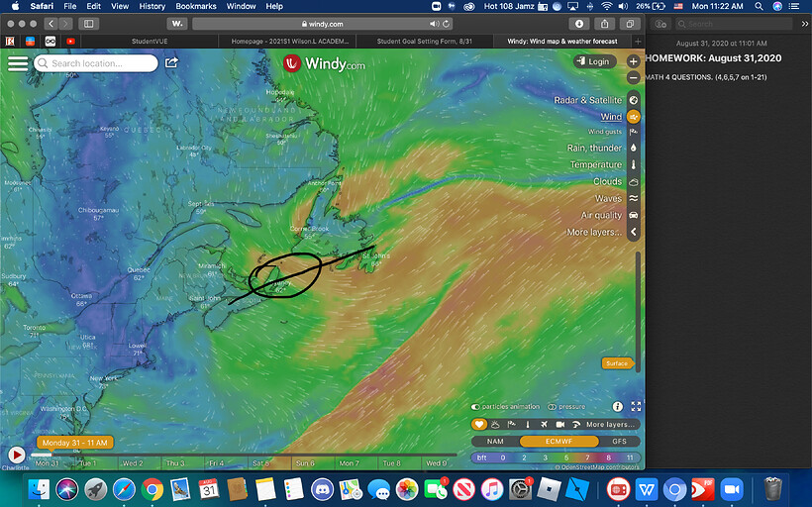The height and width of the screenshot is (507, 812).
Task: Open the History menu
Action: [152, 6]
